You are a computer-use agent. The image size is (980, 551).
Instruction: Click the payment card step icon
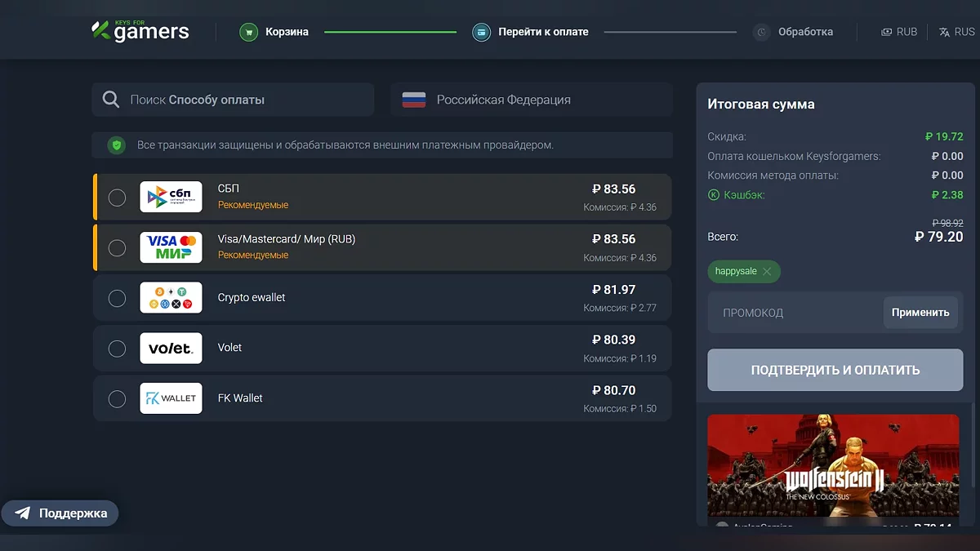pos(482,33)
